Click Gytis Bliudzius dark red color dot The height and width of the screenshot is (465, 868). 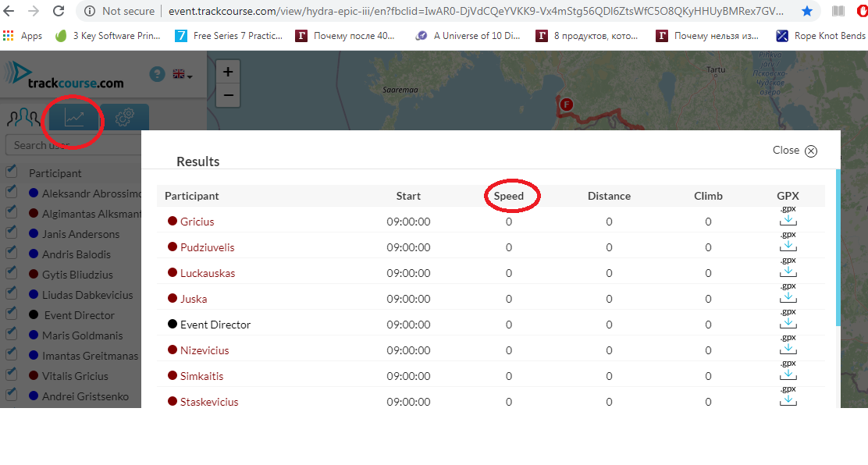point(34,274)
